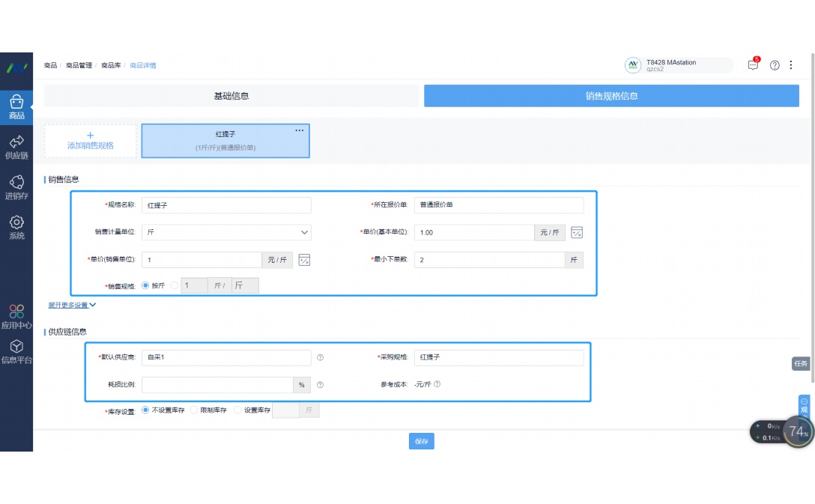
Task: Open the 系统 settings module
Action: click(x=16, y=226)
